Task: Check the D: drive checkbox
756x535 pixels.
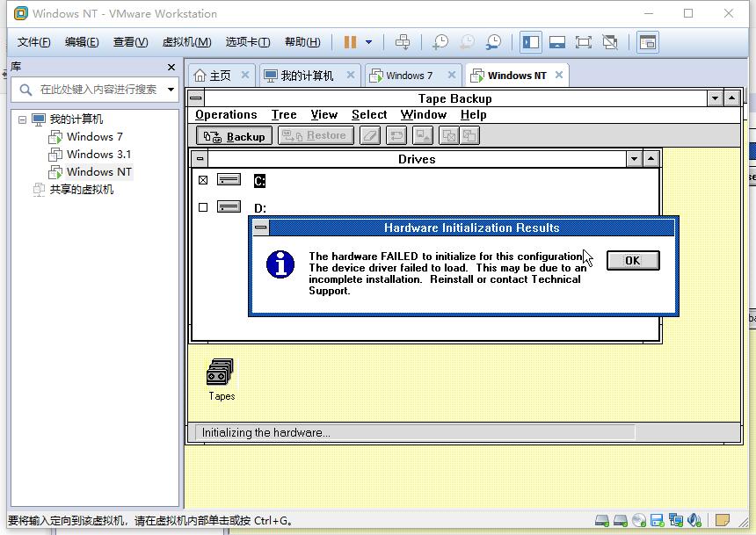Action: point(203,206)
